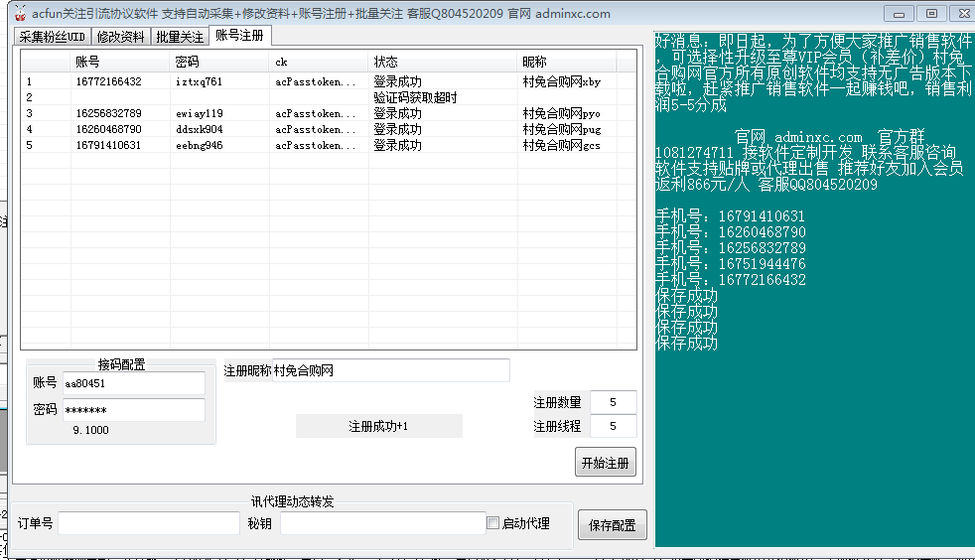Click the 保存配置 button
Screen dimensions: 975x560
pos(612,525)
